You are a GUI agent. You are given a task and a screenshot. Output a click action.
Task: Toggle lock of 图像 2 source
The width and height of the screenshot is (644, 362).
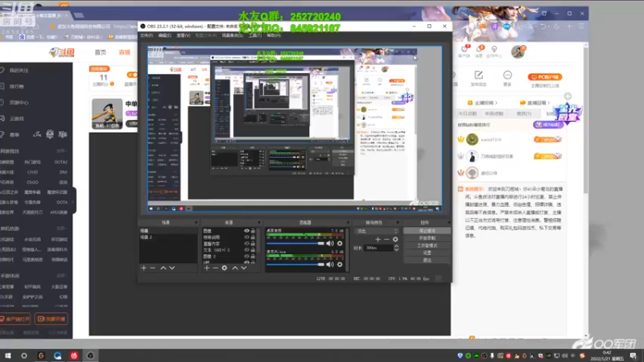coord(253,256)
